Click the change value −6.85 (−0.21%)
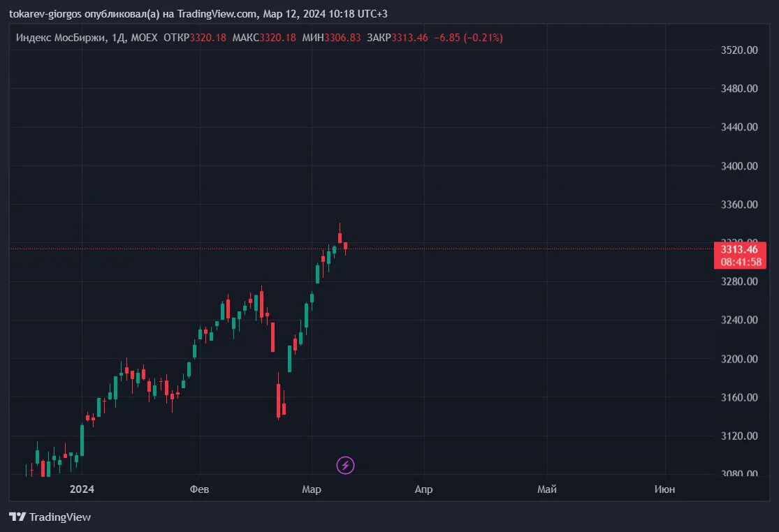 469,38
